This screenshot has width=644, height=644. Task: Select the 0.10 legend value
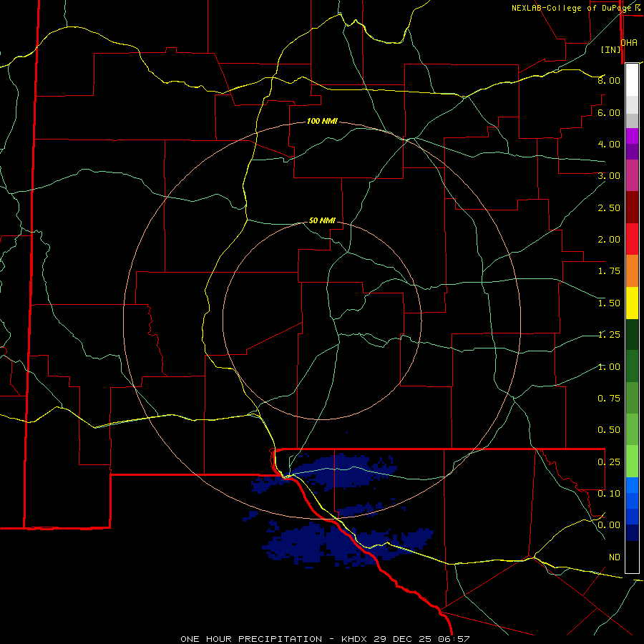point(609,494)
